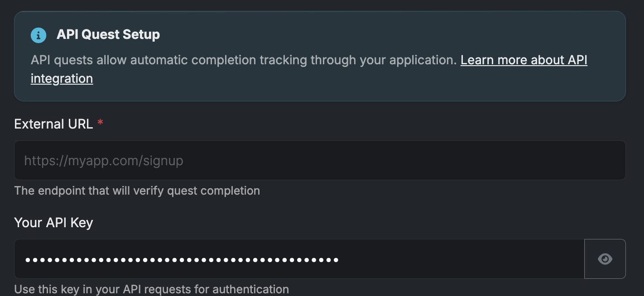Click the underlined word "integration"
This screenshot has width=644, height=296.
(x=62, y=79)
